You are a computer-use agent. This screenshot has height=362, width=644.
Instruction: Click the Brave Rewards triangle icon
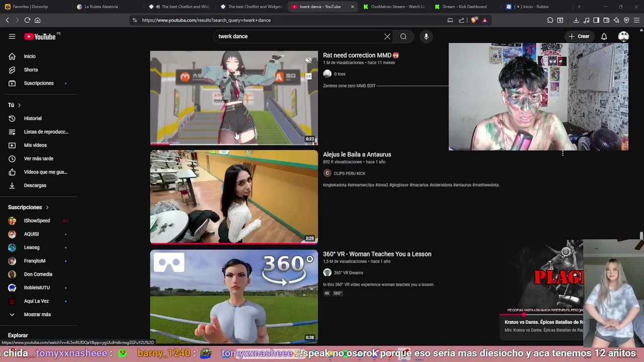tap(485, 20)
